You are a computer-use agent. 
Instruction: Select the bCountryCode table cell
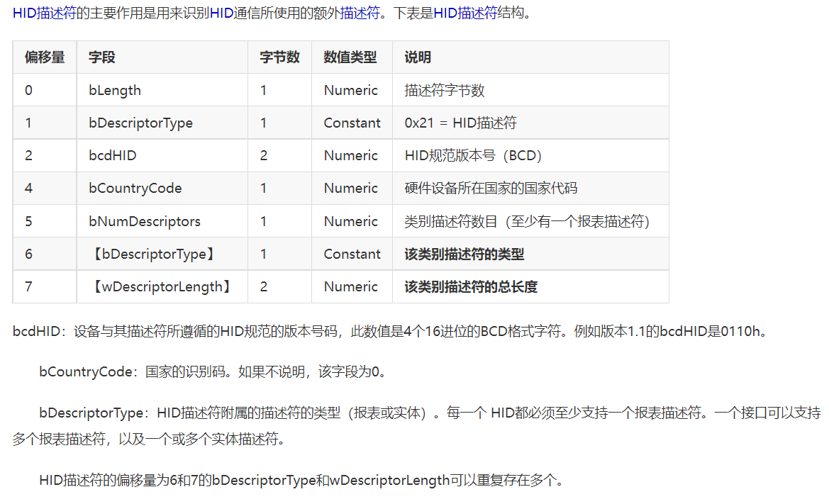135,188
